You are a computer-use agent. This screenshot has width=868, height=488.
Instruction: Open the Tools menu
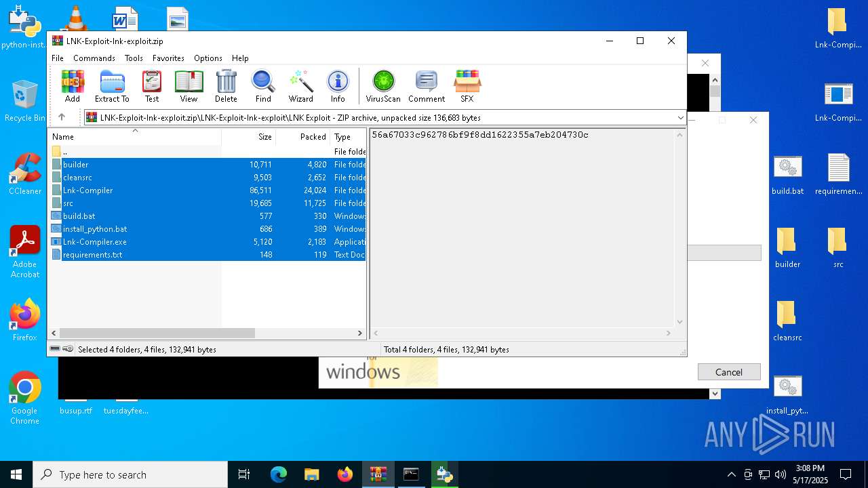point(134,58)
